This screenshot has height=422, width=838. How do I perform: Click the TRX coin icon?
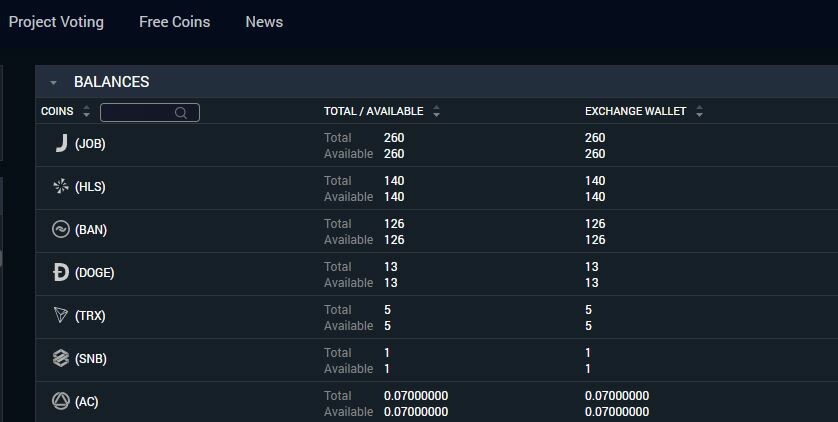tap(61, 316)
